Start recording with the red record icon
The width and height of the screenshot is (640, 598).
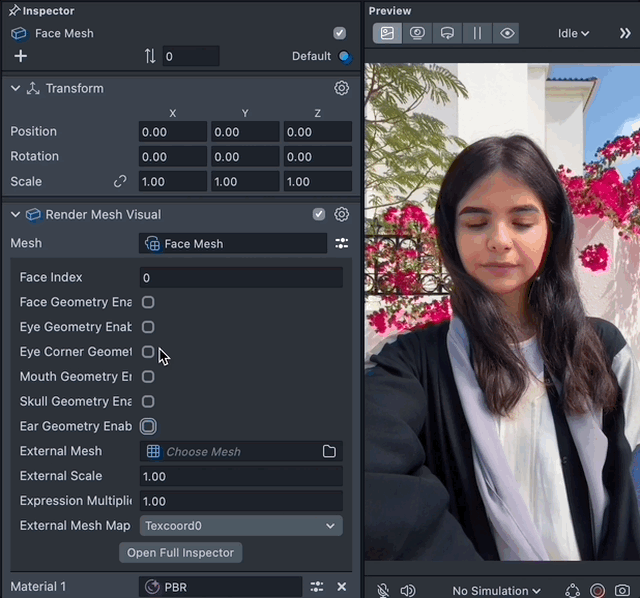(597, 591)
